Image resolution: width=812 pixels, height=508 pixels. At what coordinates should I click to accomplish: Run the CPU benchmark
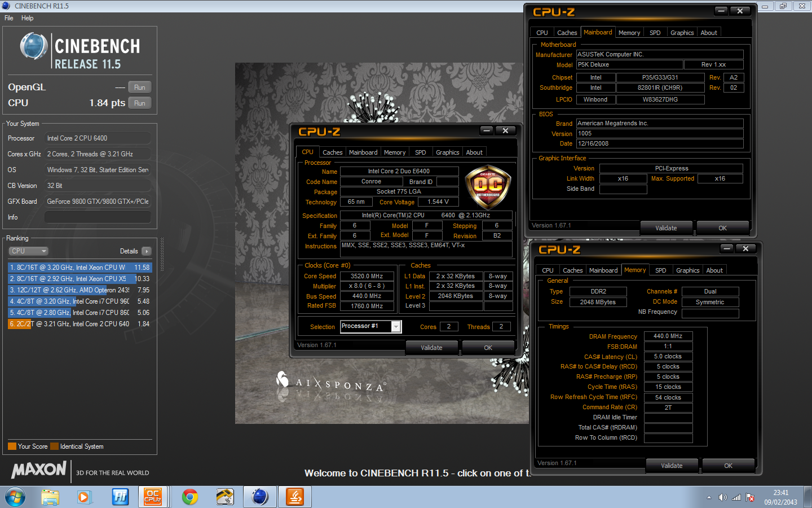click(140, 103)
